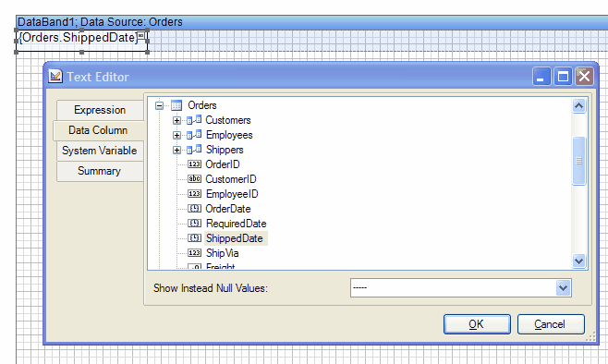Click the Shippers relation icon

pos(194,150)
